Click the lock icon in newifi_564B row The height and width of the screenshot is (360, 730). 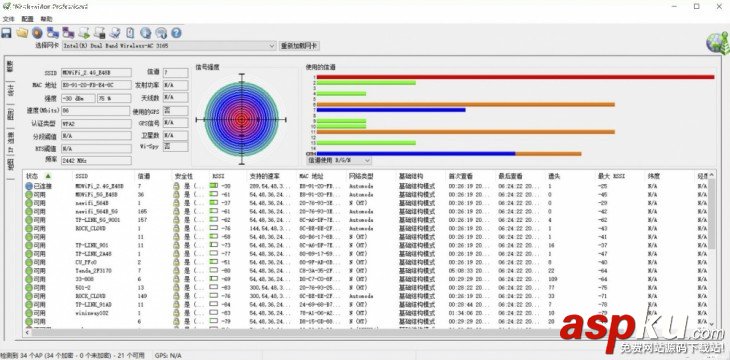[176, 203]
